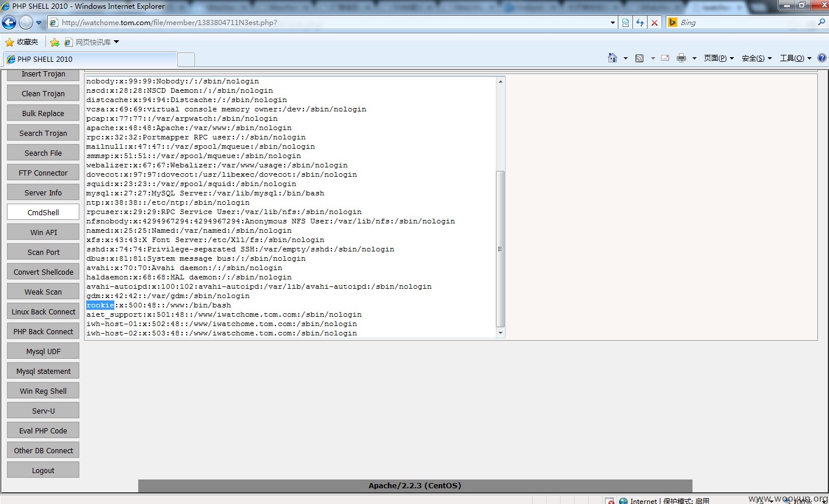829x504 pixels.
Task: Click the blue Help question icon
Action: pos(822,58)
